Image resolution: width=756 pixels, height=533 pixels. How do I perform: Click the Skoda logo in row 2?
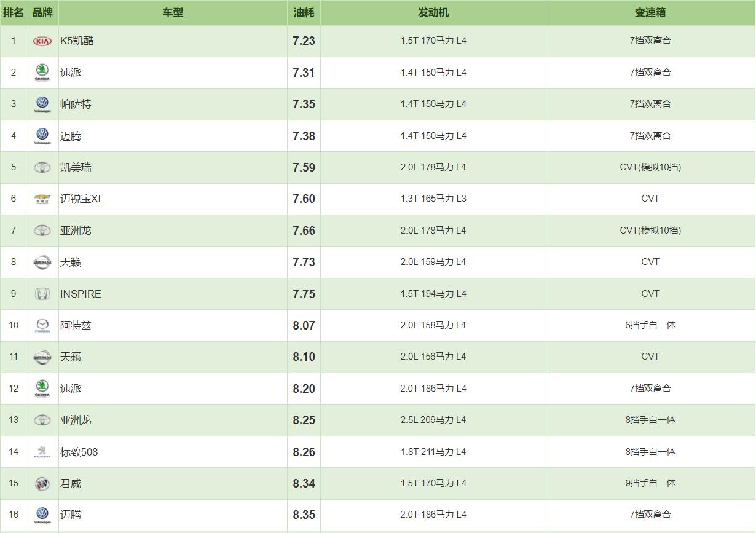point(42,73)
